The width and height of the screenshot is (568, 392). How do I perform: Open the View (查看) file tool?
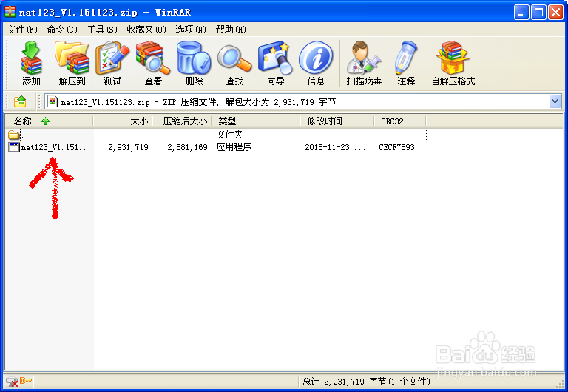153,63
